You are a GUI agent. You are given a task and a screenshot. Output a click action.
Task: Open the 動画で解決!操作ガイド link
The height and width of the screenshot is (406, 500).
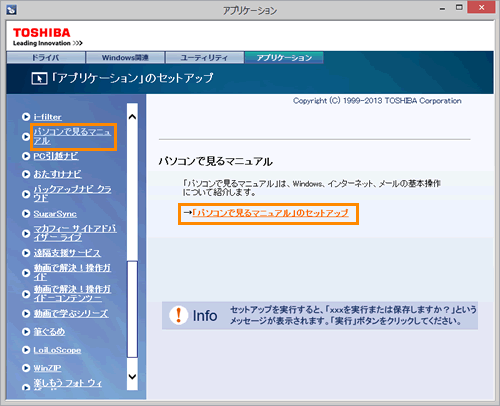[72, 272]
